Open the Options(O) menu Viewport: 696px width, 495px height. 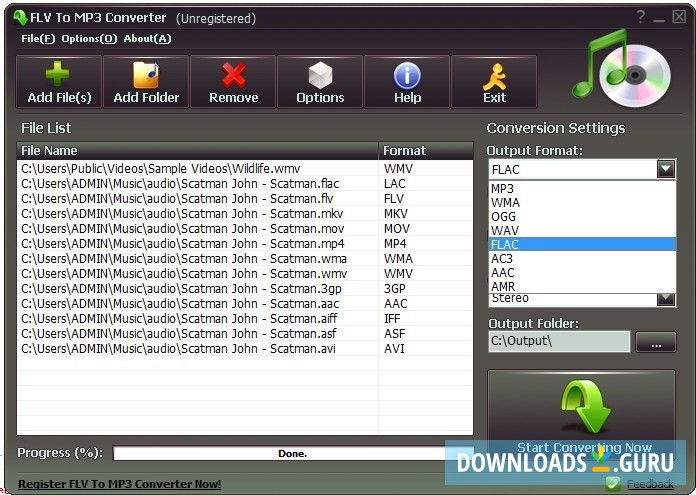[x=89, y=39]
